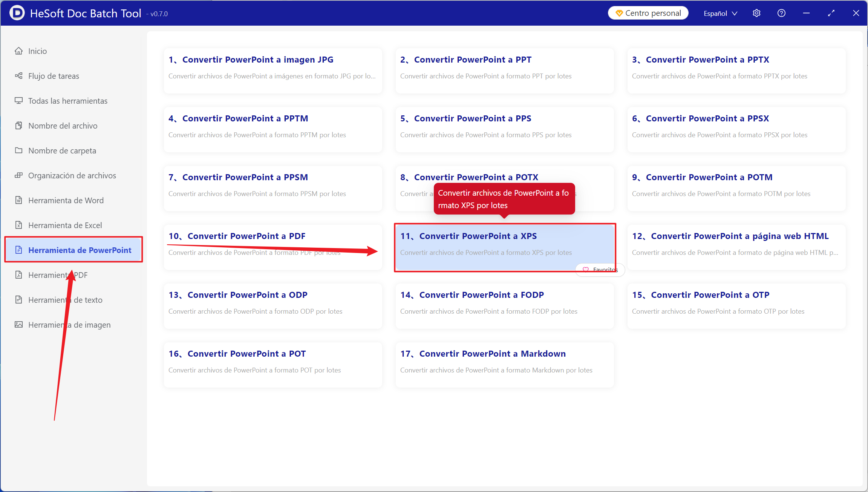Open Convertir PowerPoint a PDF card

coord(273,247)
